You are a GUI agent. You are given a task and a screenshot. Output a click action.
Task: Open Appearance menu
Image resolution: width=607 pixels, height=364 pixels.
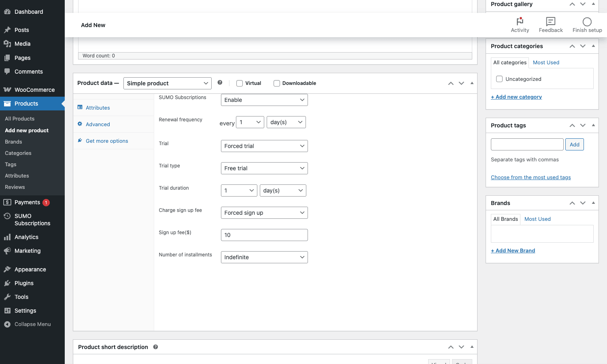click(32, 269)
